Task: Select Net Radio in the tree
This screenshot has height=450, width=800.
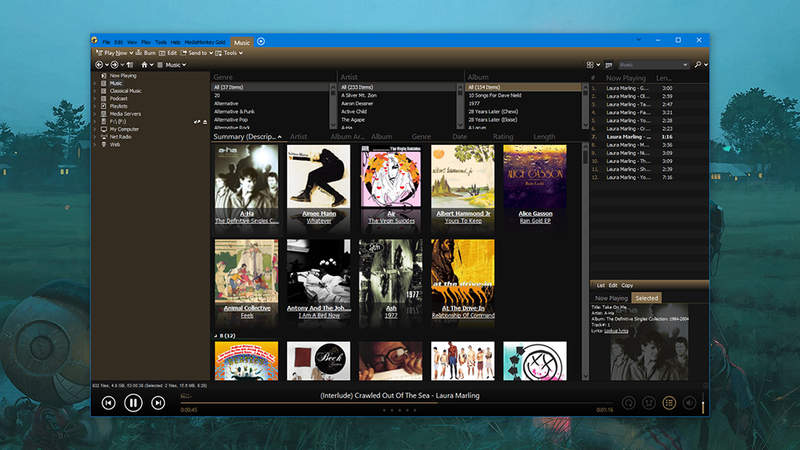Action: tap(120, 137)
